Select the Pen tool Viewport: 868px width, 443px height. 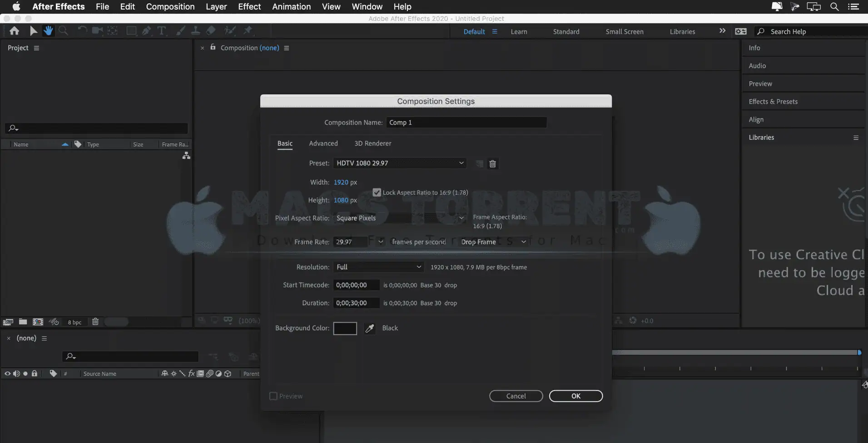coord(146,30)
